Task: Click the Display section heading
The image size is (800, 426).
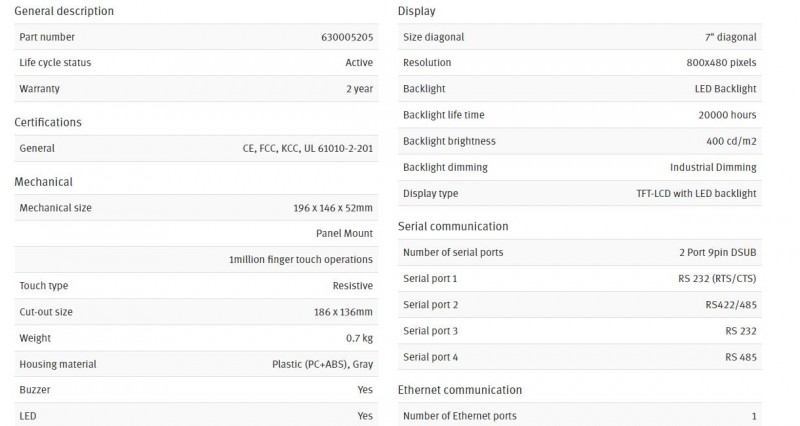Action: (x=416, y=11)
